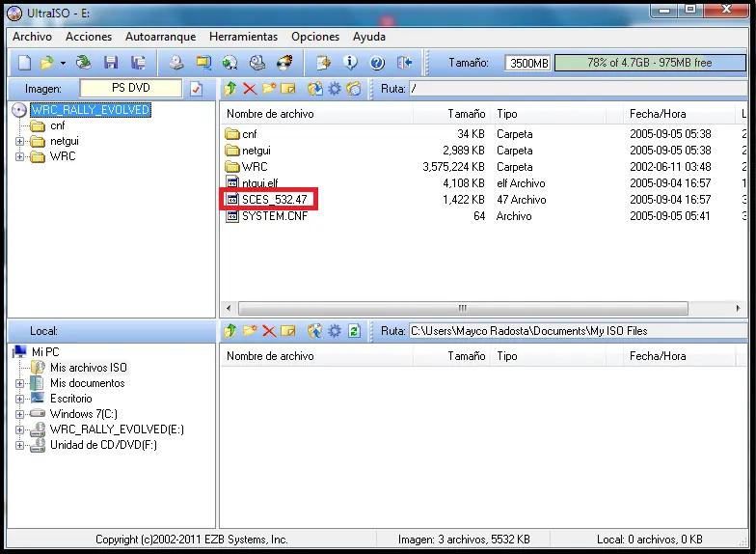Image resolution: width=756 pixels, height=554 pixels.
Task: Click the Help question mark icon
Action: click(377, 62)
